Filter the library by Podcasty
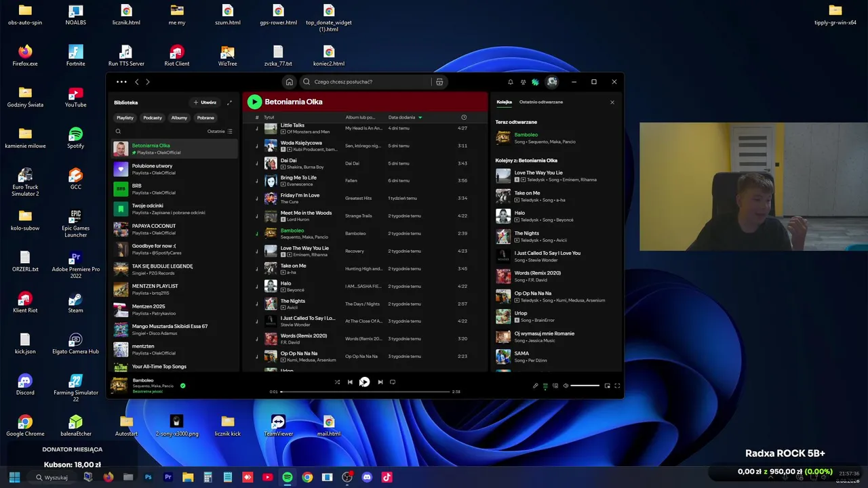The image size is (868, 488). coord(153,118)
